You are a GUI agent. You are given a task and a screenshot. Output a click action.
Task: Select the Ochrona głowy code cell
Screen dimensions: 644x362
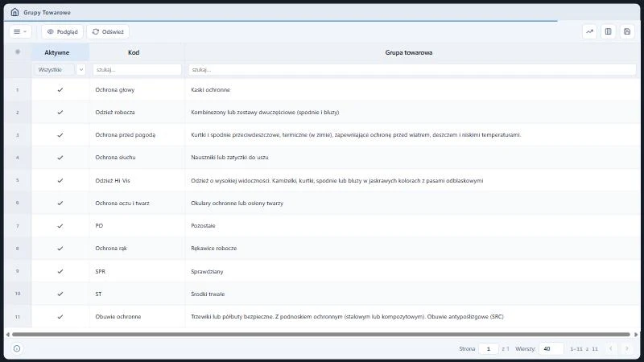coord(137,89)
